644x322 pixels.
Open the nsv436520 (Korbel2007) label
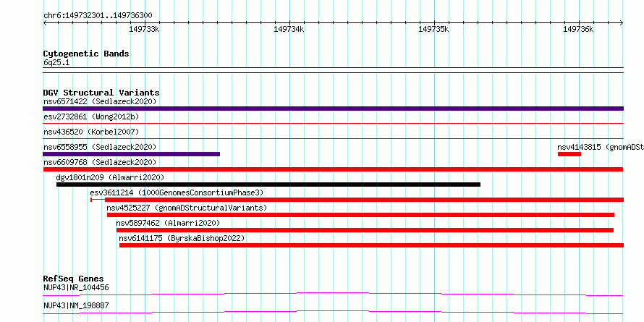[x=91, y=132]
